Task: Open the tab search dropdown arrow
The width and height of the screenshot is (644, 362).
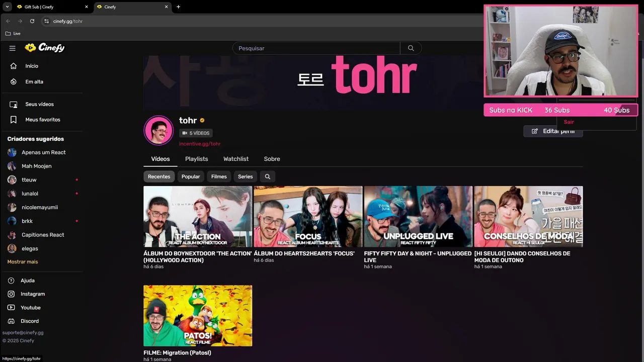Action: pyautogui.click(x=7, y=7)
